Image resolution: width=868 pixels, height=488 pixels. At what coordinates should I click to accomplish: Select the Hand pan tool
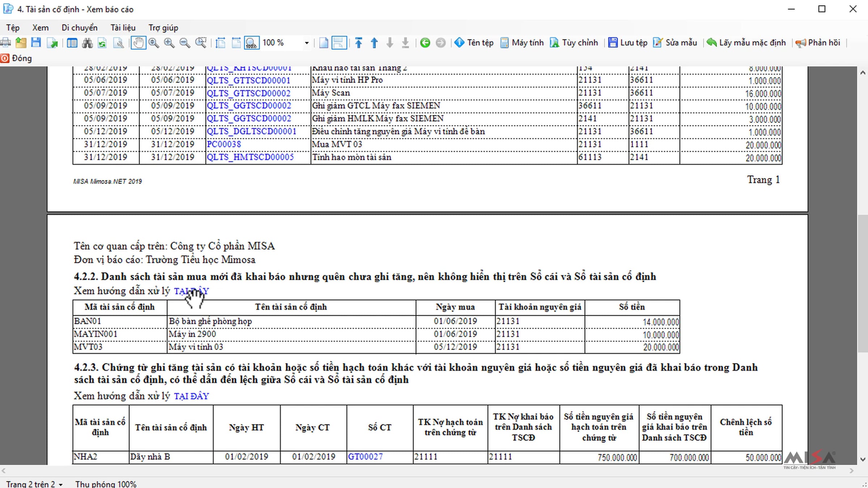(138, 43)
